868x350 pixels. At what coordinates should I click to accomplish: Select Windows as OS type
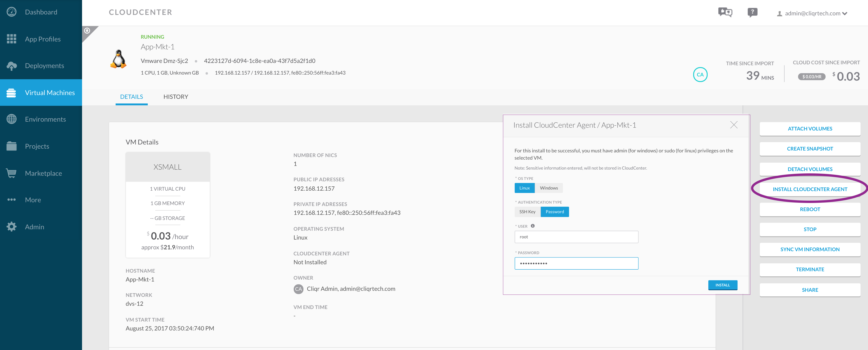pyautogui.click(x=549, y=188)
